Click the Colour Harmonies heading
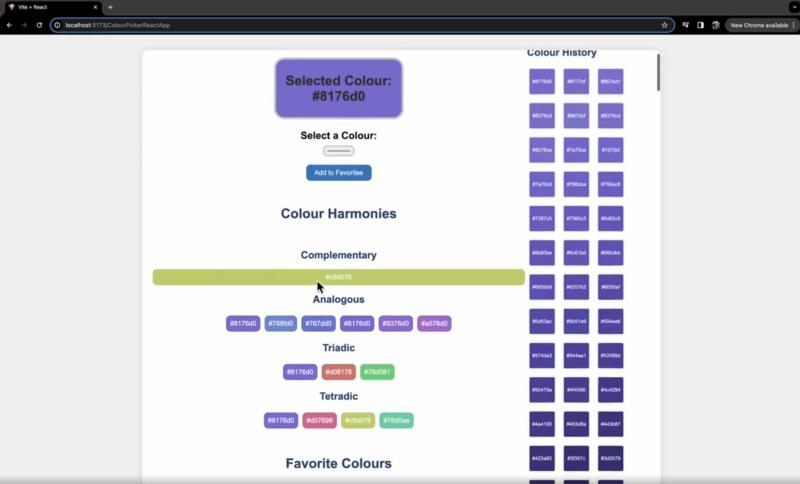 click(x=338, y=214)
